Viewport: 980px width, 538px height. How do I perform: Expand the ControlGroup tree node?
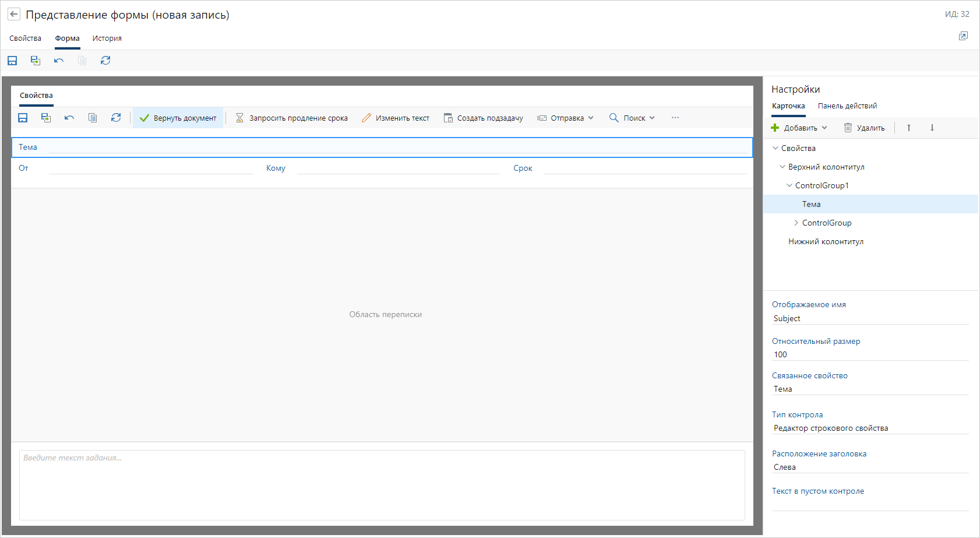[796, 223]
